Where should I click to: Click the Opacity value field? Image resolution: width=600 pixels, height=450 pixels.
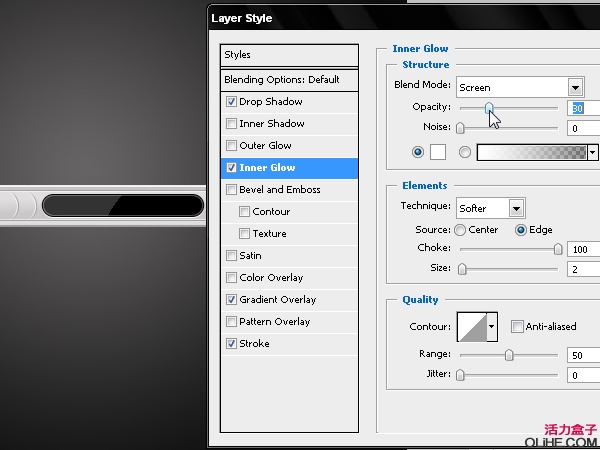pyautogui.click(x=584, y=108)
